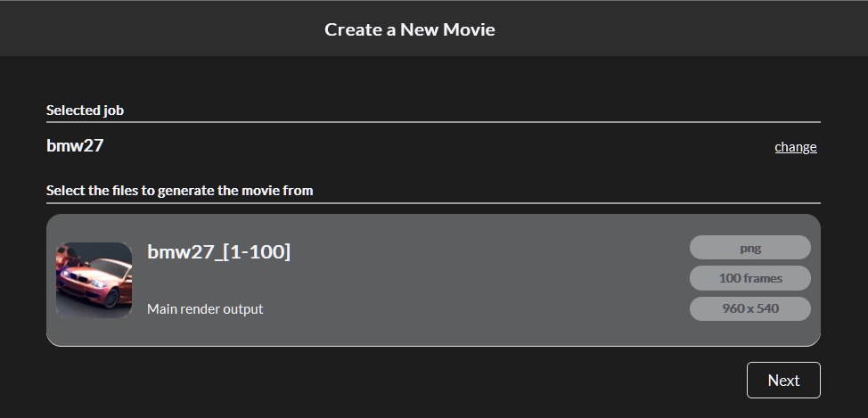The width and height of the screenshot is (868, 418).
Task: Click the Select the files heading
Action: coord(179,191)
